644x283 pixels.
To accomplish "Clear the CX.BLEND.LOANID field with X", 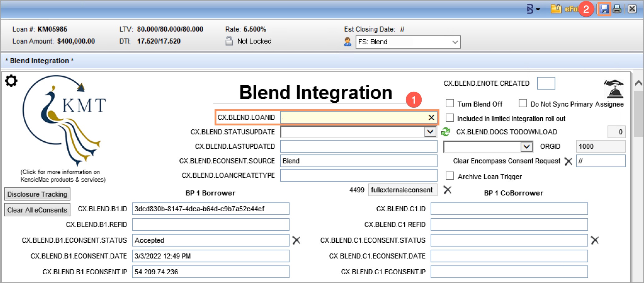I will point(431,117).
